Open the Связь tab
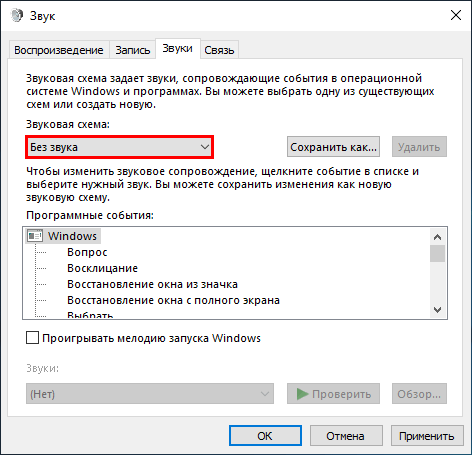This screenshot has width=472, height=455. coord(219,50)
